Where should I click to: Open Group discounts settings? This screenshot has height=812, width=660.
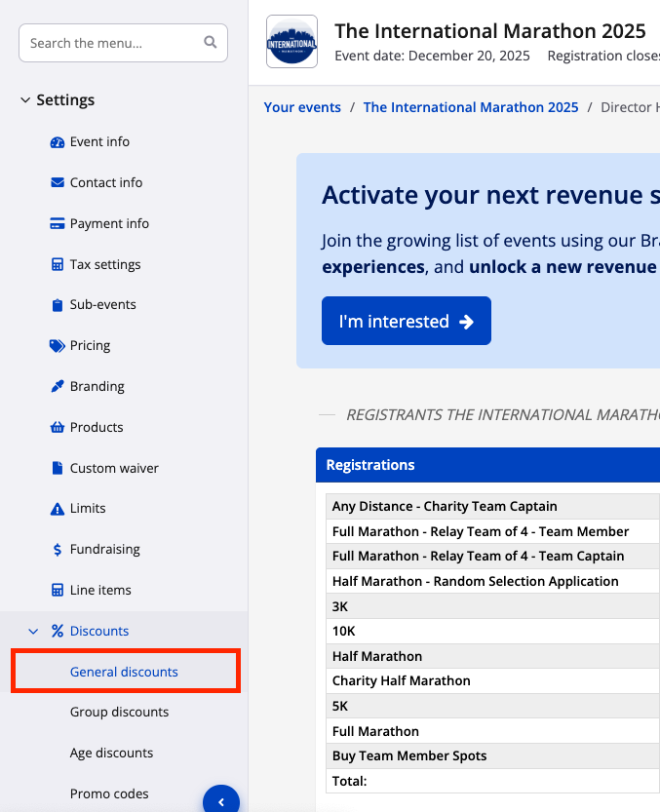point(119,713)
